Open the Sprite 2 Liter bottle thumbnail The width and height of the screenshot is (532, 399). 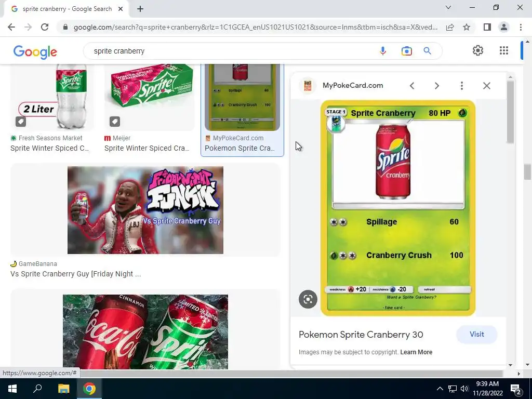pyautogui.click(x=52, y=97)
